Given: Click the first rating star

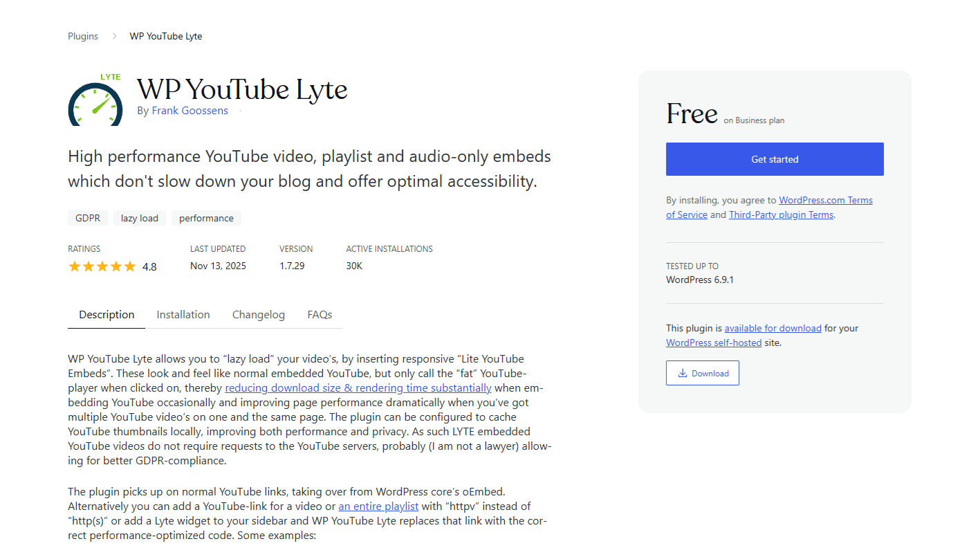Looking at the screenshot, I should click(x=75, y=266).
